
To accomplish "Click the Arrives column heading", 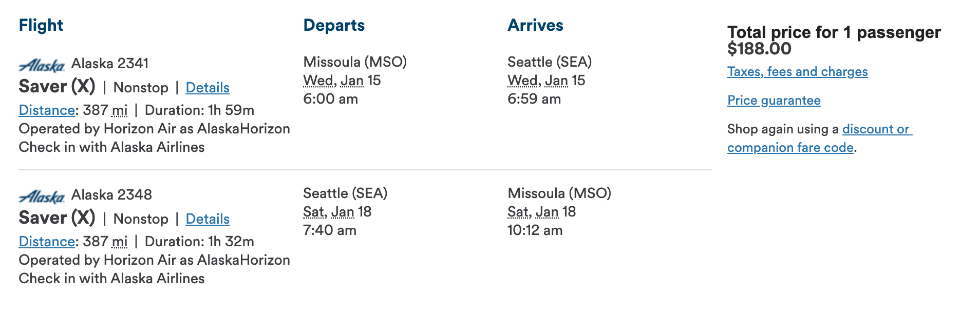I will (535, 25).
